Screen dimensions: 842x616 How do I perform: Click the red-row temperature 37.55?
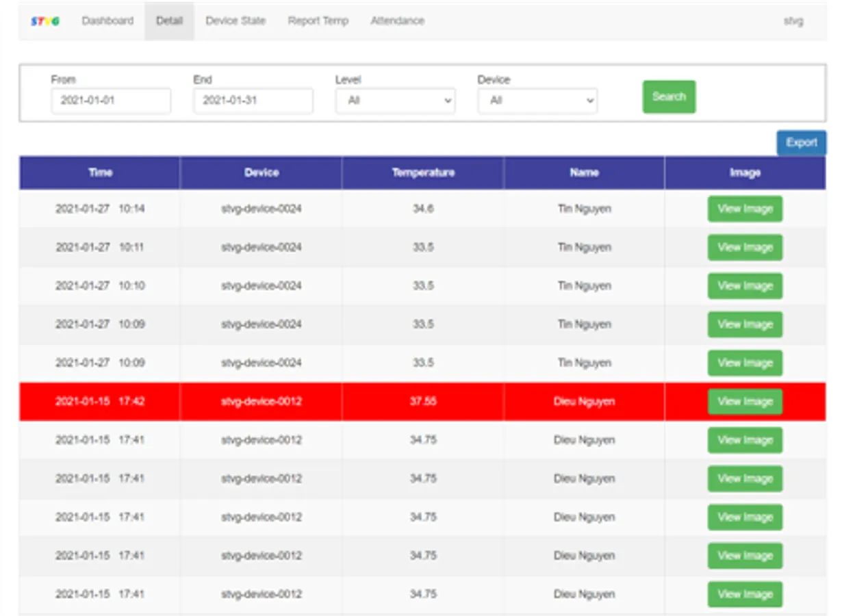click(x=423, y=402)
